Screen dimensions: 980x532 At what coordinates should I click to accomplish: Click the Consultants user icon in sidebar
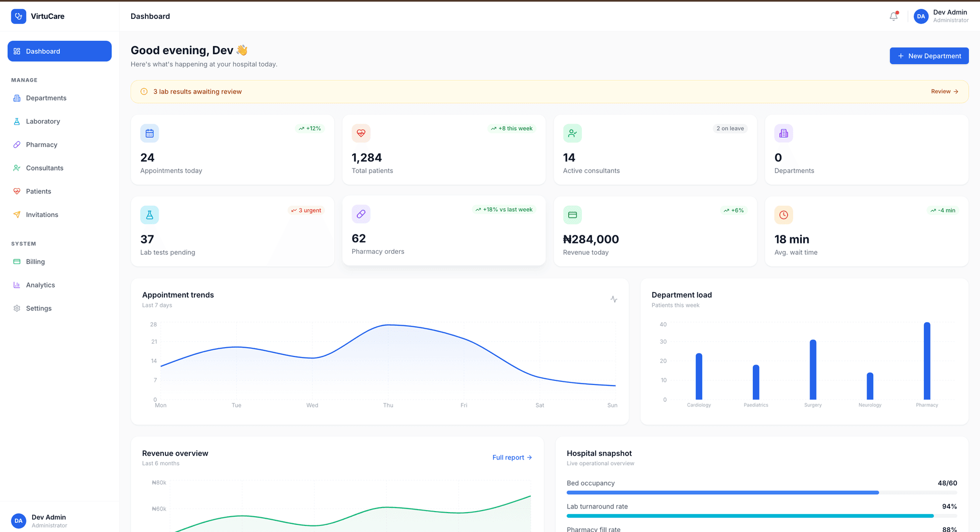point(17,168)
